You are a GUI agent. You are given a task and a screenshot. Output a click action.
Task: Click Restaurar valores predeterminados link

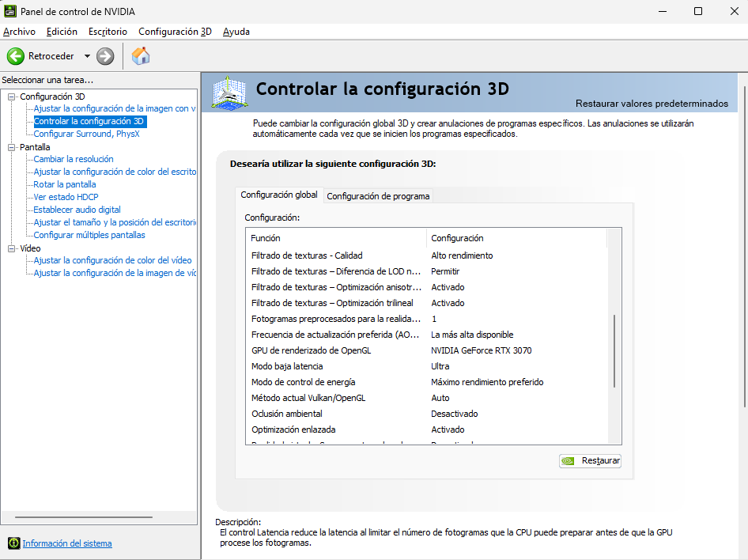pos(652,104)
